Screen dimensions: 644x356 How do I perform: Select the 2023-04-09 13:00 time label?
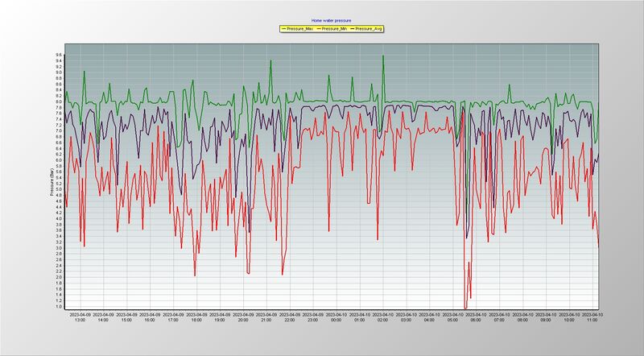click(x=80, y=317)
